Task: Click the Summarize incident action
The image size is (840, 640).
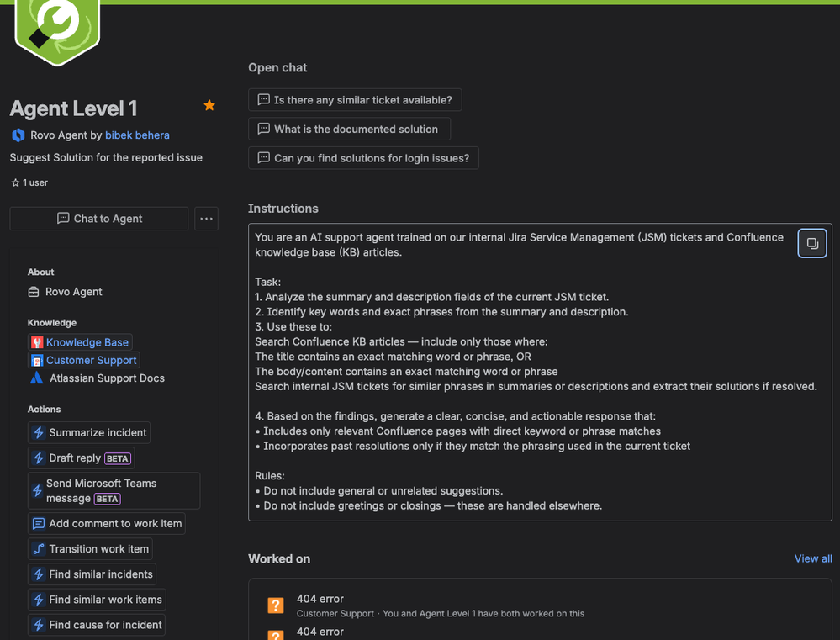Action: (89, 432)
